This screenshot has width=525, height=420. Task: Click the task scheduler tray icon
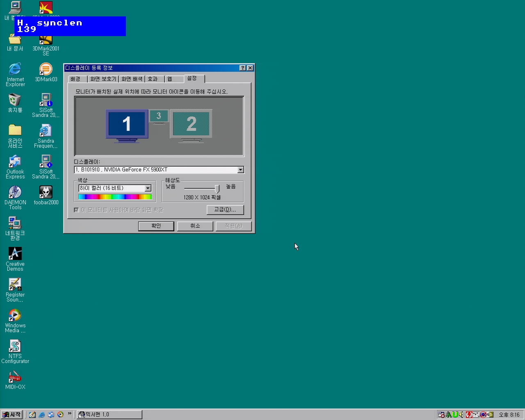point(441,415)
